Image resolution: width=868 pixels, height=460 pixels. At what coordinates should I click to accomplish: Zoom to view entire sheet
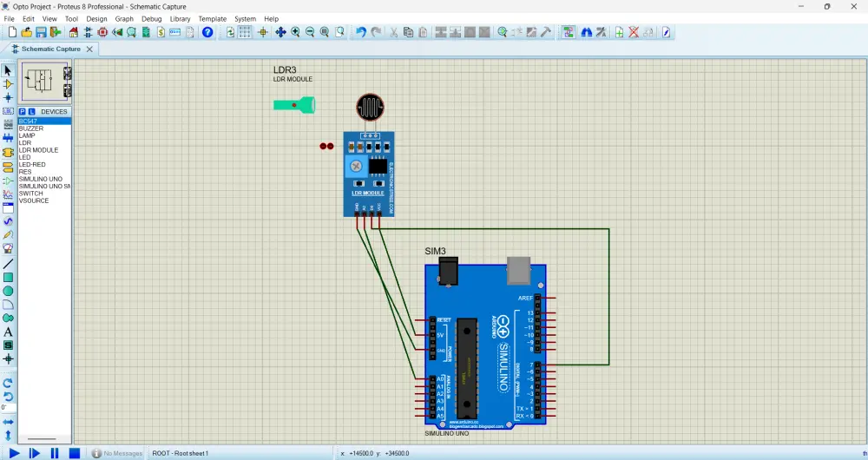pyautogui.click(x=325, y=32)
